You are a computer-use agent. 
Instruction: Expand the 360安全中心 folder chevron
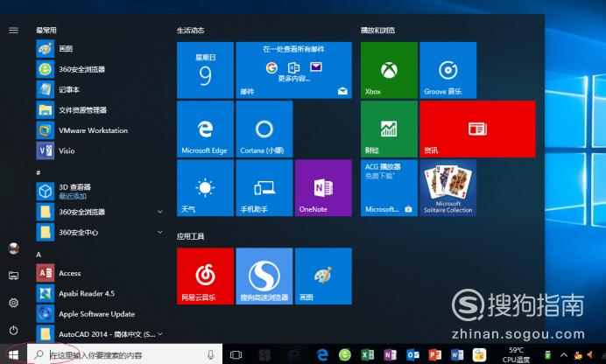[x=159, y=232]
